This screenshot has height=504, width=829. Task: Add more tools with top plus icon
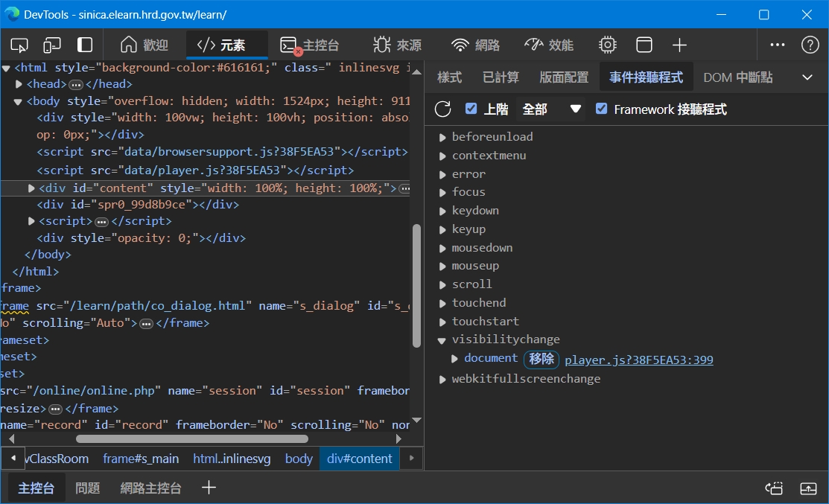point(679,45)
